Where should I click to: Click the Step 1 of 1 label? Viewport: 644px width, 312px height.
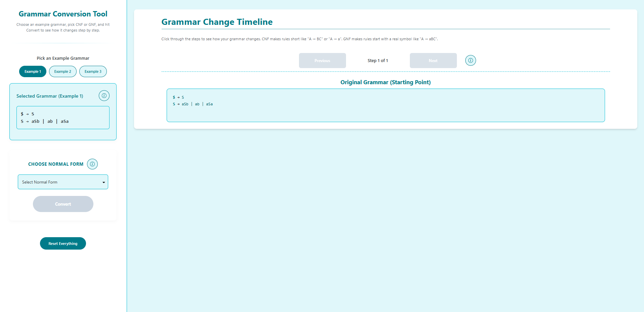click(x=378, y=60)
